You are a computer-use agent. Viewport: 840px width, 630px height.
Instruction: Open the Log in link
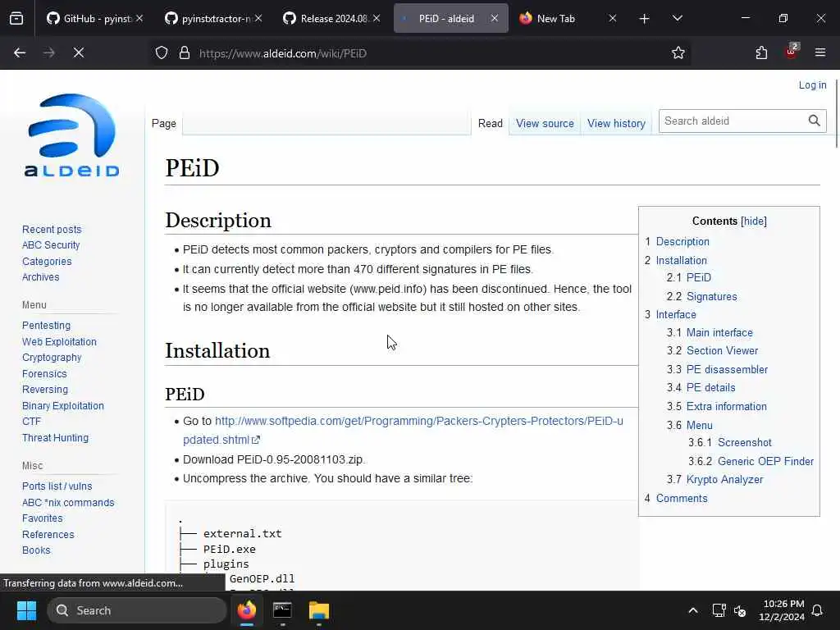click(x=812, y=85)
